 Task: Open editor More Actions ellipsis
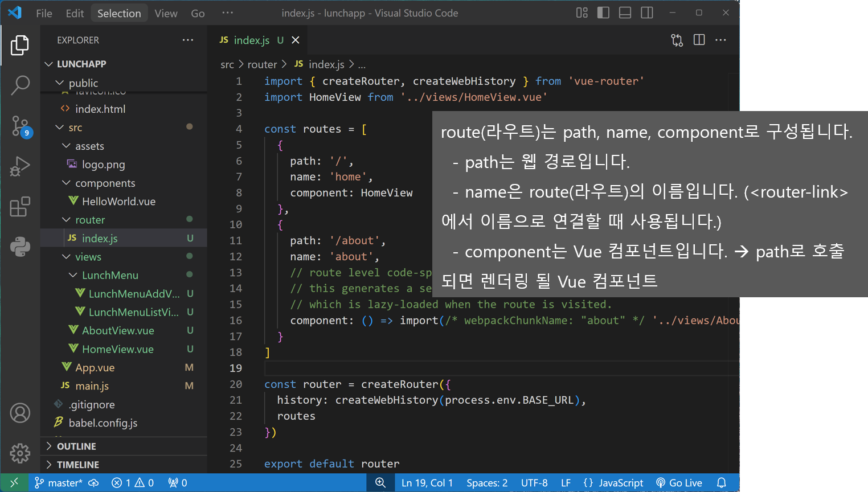pos(720,40)
